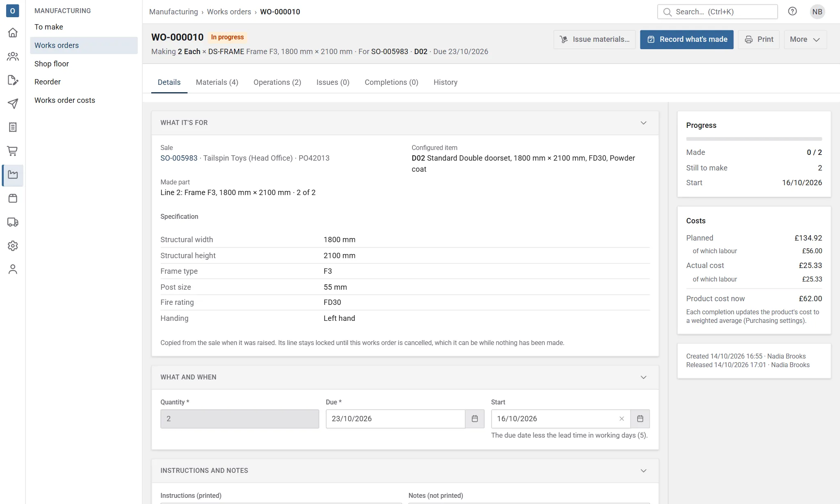Image resolution: width=840 pixels, height=504 pixels.
Task: Collapse the Instructions and notes section
Action: 643,471
